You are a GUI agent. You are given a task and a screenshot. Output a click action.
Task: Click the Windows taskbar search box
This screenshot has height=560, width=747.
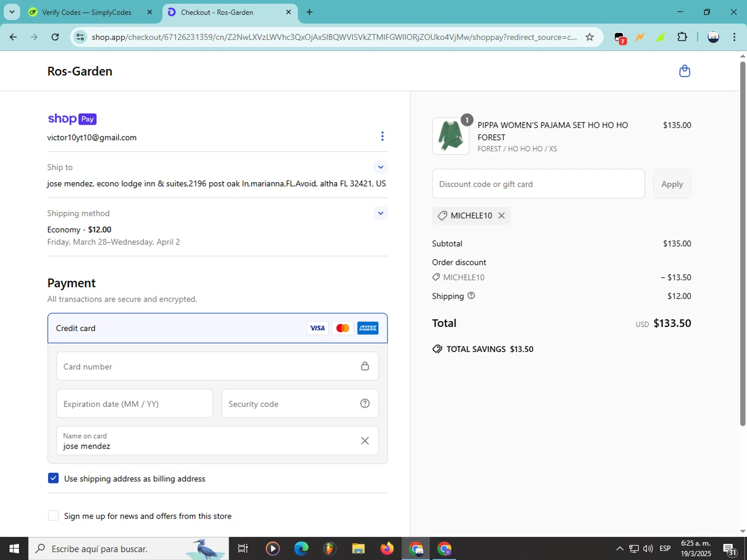[128, 549]
